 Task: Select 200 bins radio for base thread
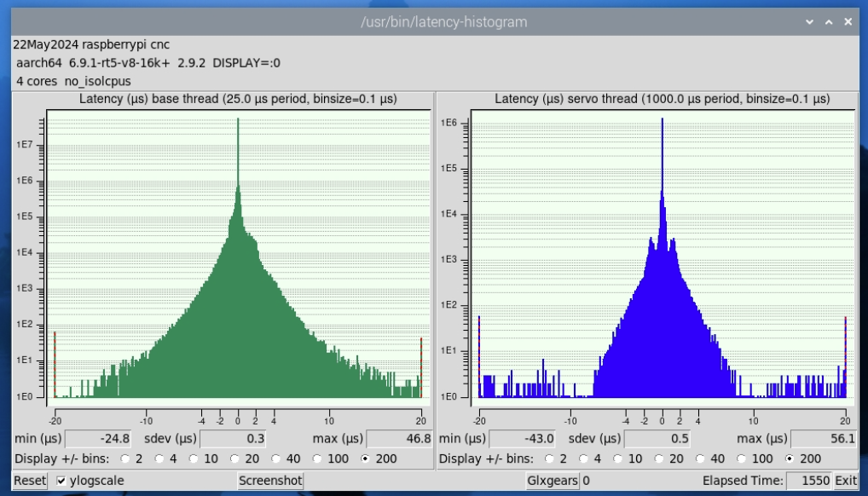point(365,459)
